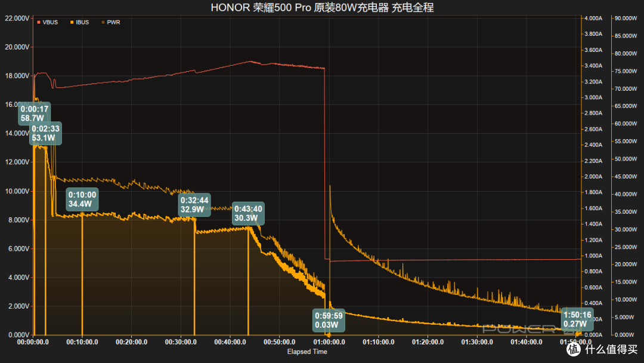This screenshot has width=644, height=363.
Task: Click the 40.000W power axis label
Action: click(x=626, y=194)
